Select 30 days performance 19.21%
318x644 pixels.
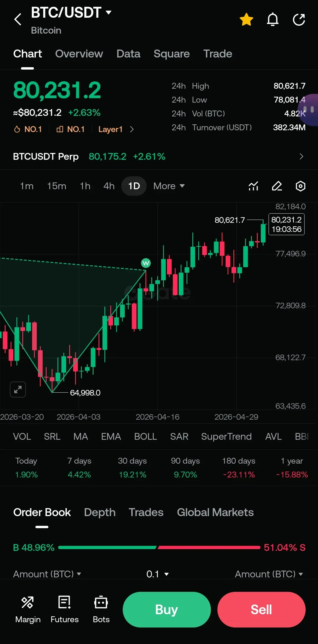(x=132, y=468)
